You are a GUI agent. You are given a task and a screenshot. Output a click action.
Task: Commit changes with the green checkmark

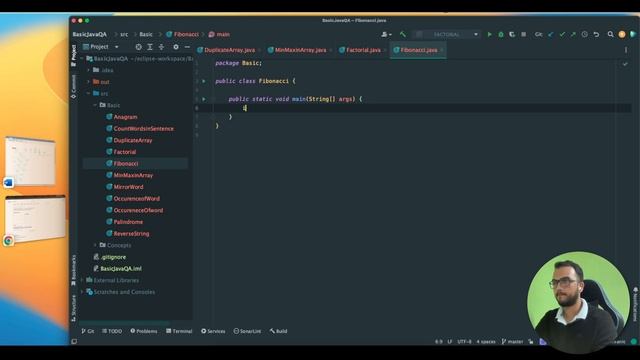point(562,35)
